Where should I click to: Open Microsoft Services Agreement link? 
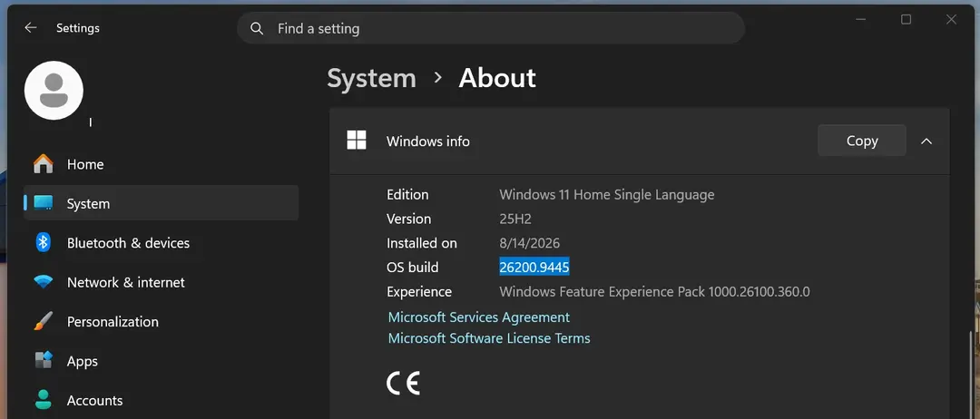pos(479,317)
